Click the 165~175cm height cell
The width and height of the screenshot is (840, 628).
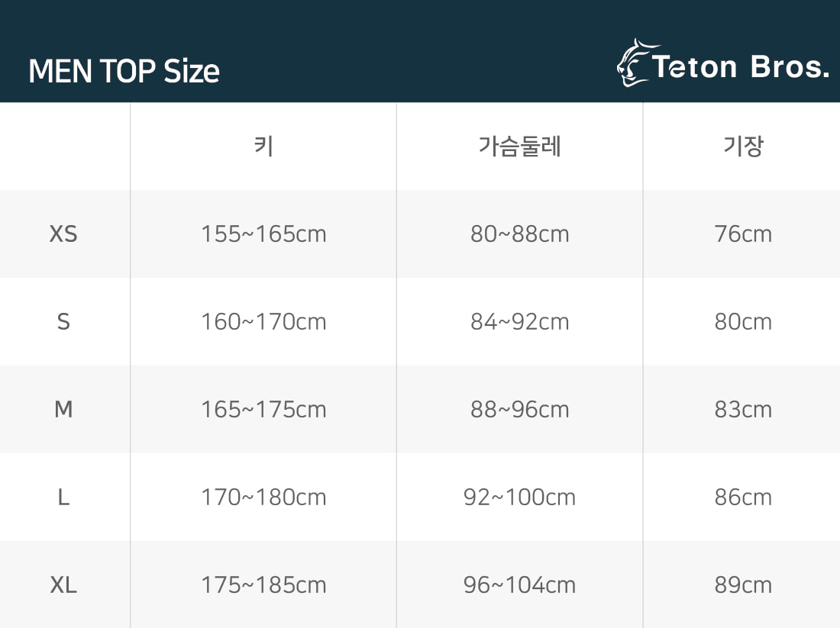click(263, 409)
